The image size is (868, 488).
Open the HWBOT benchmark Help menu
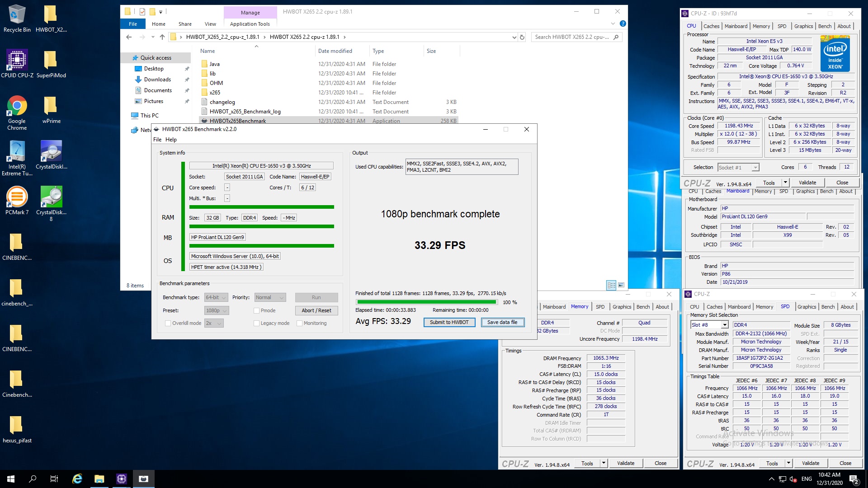(171, 140)
